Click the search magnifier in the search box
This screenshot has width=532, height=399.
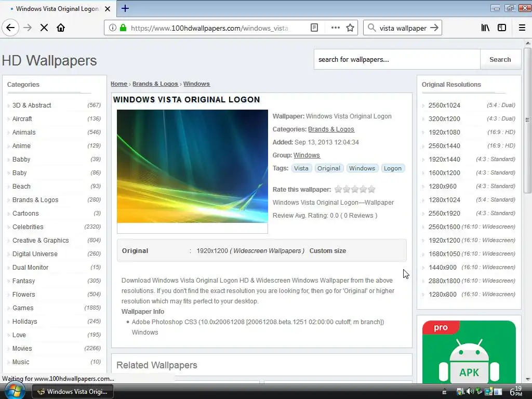click(371, 28)
